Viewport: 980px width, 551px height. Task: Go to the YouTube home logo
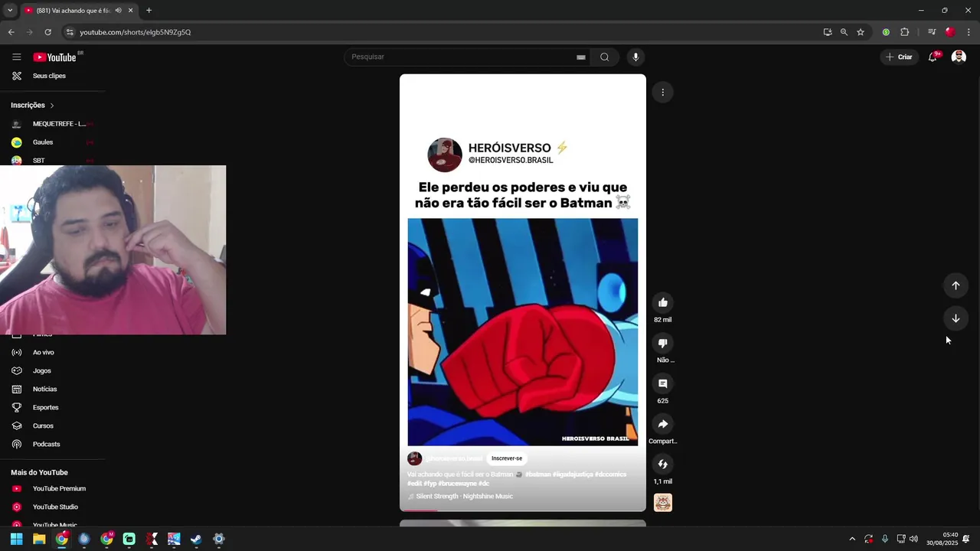(54, 57)
